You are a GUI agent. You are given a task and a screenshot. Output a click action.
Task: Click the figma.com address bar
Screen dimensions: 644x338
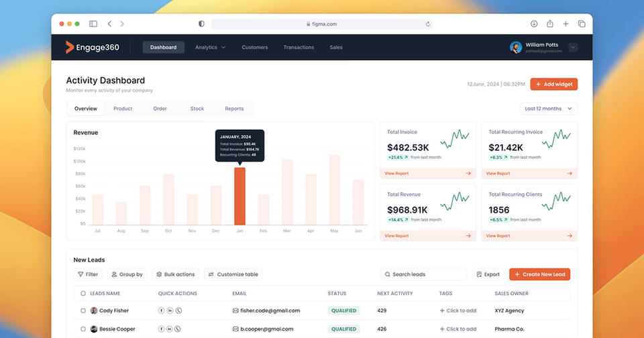[x=322, y=24]
